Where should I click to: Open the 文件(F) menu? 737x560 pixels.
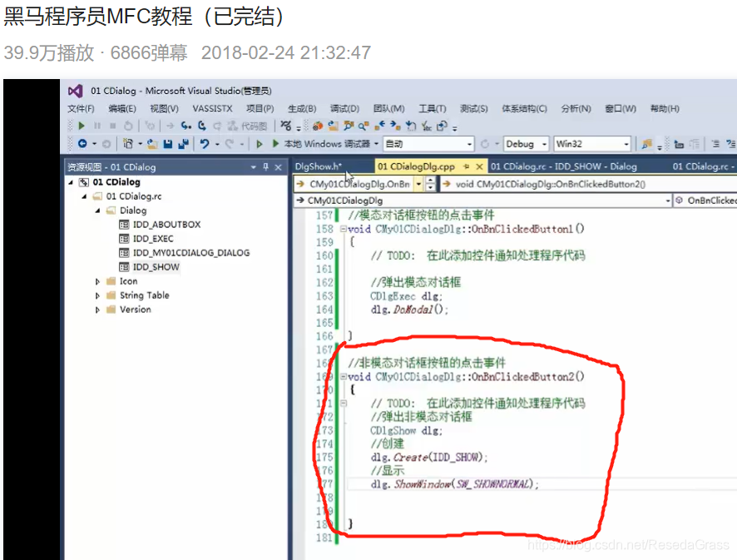tap(81, 109)
